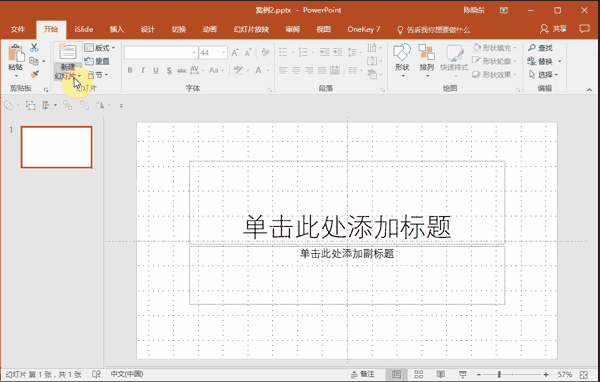Switch to the Design (设计) tab
Viewport: 600px width, 382px height.
147,29
